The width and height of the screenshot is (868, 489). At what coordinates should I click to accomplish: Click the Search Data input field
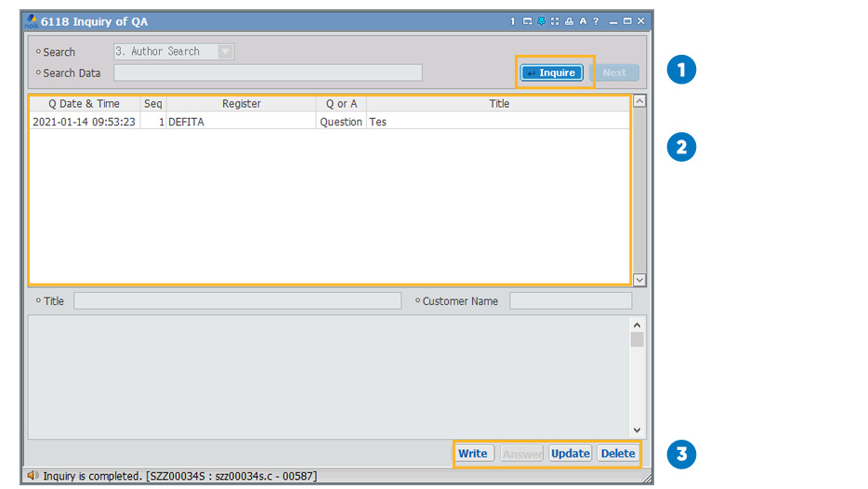268,73
